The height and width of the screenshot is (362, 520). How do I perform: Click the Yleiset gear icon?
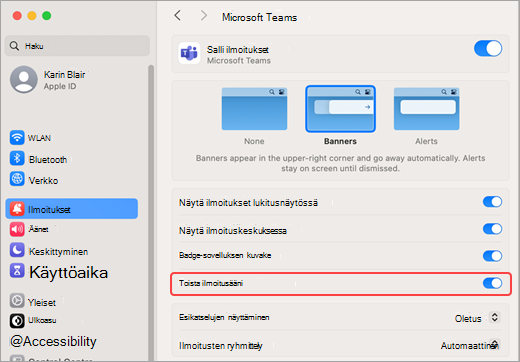coord(17,301)
